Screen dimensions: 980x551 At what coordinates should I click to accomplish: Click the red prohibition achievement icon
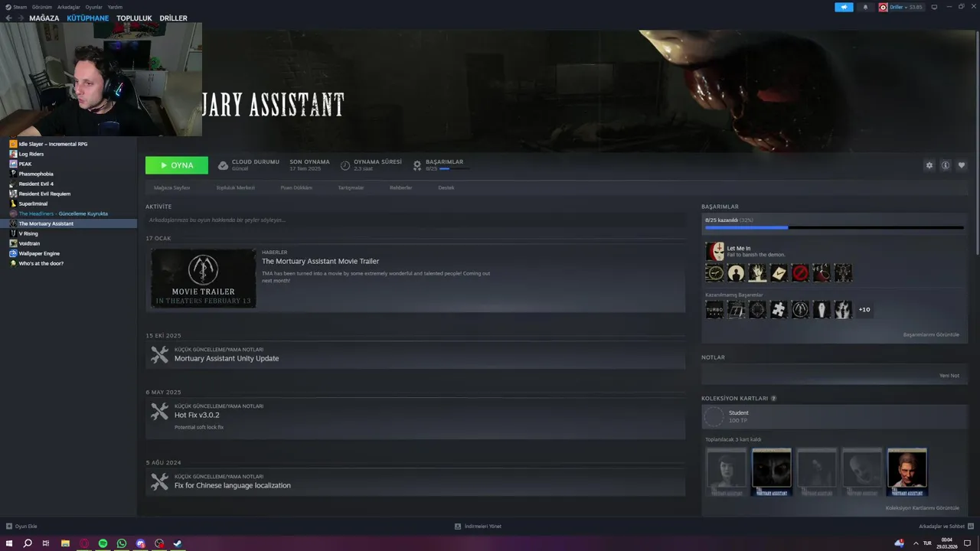click(x=800, y=272)
